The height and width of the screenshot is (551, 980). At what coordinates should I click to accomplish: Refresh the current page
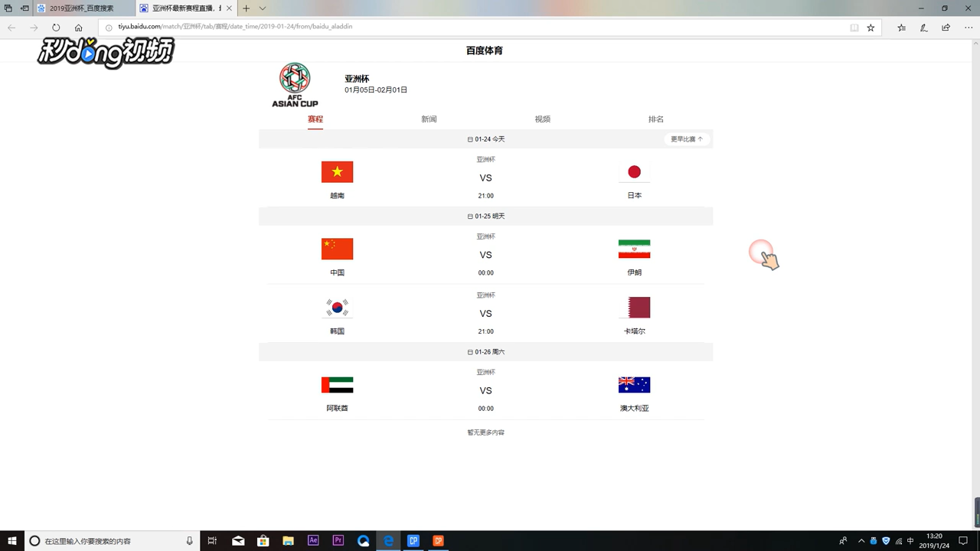56,28
